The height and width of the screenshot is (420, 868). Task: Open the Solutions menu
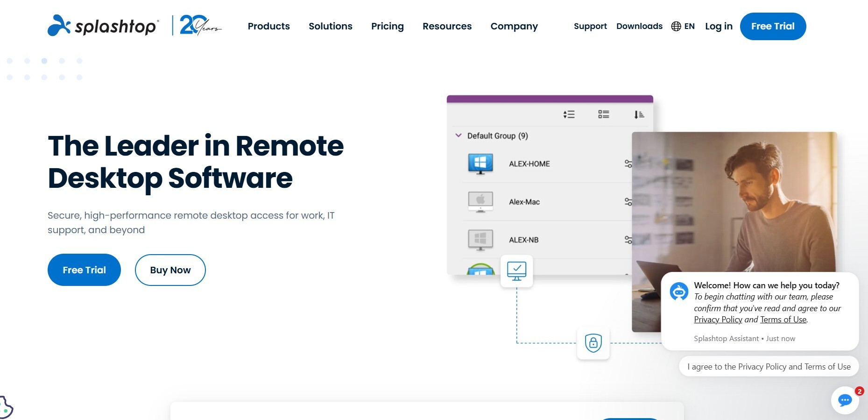(331, 26)
